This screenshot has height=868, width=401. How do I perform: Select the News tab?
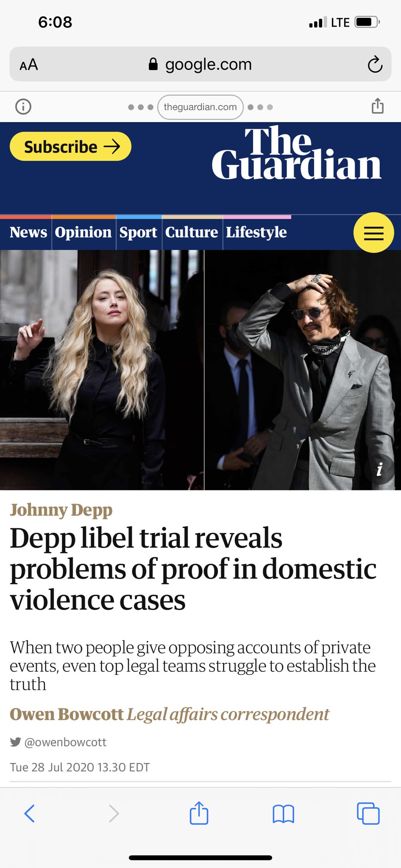click(28, 232)
